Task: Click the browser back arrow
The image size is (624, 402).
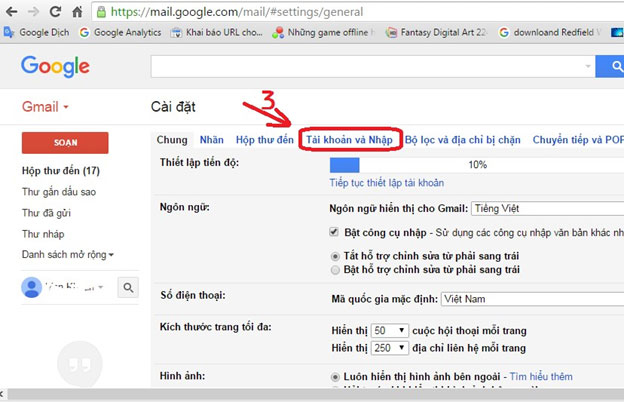Action: [x=12, y=12]
